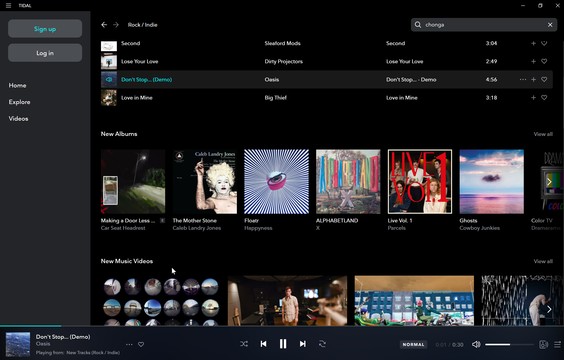564x360 pixels.
Task: Favorite the Love in Mine track
Action: click(x=544, y=97)
